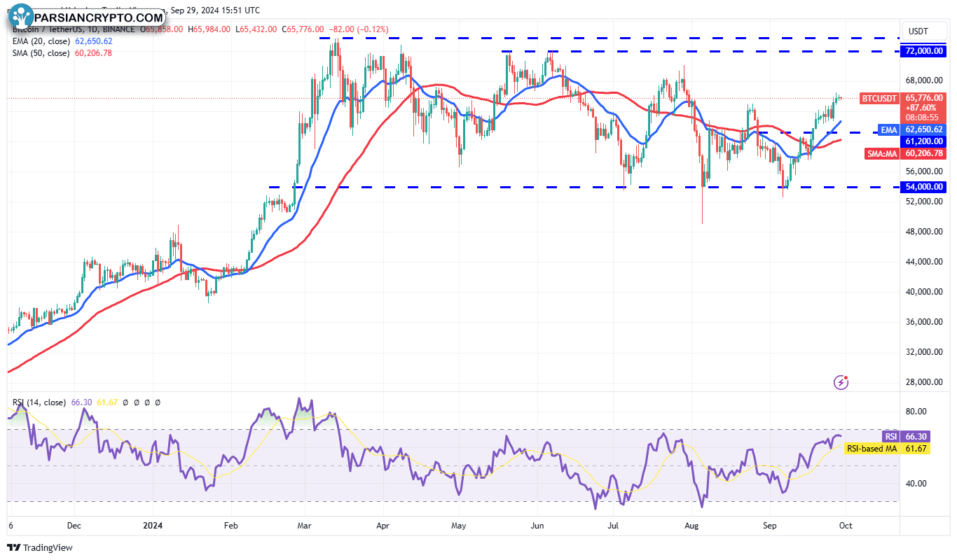Click the 80.00 RSI scale level

[916, 412]
